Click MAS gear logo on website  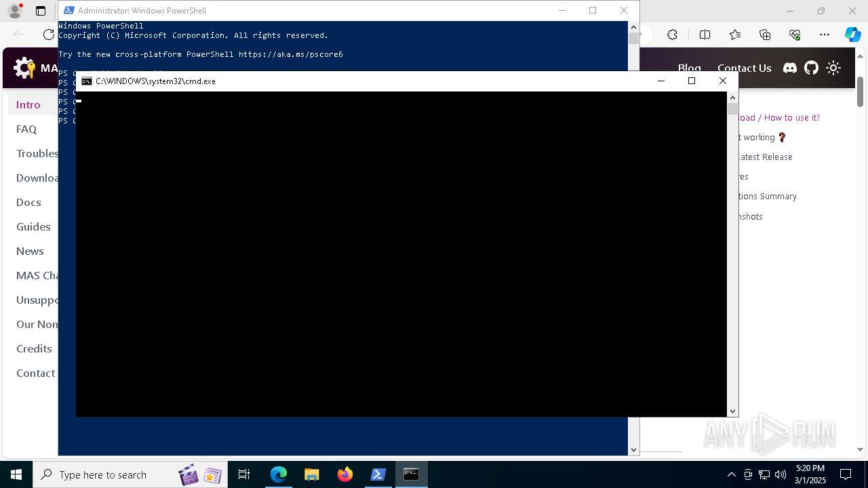pyautogui.click(x=24, y=68)
